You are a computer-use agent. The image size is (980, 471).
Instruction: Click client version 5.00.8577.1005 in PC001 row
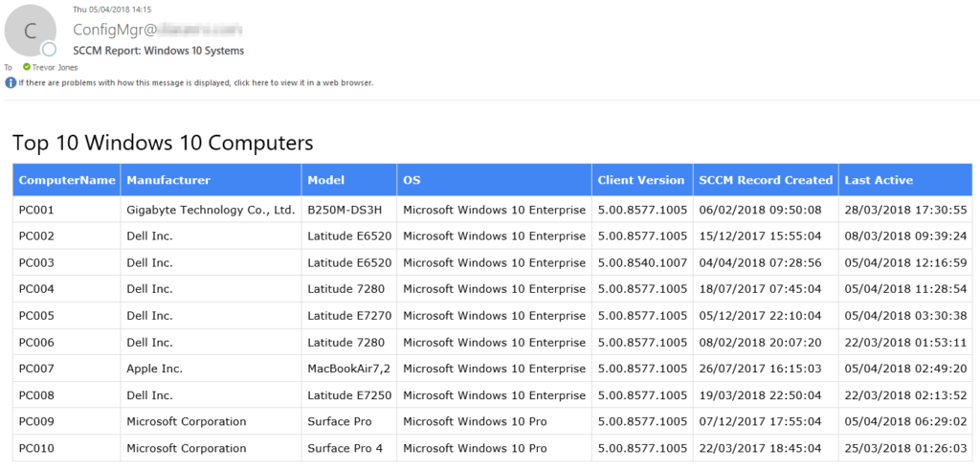tap(642, 211)
